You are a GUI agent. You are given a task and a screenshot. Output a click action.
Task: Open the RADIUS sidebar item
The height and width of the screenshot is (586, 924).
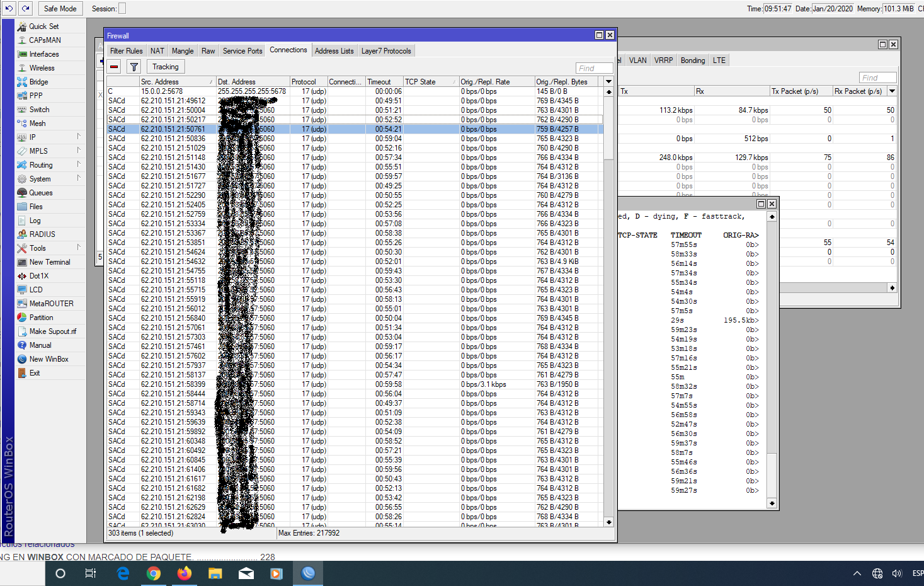coord(42,234)
